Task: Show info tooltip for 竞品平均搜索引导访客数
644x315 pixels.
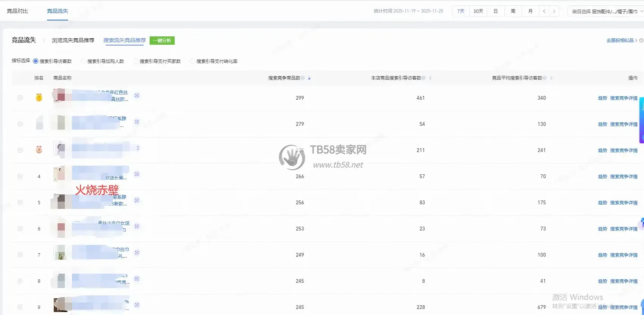Action: point(544,78)
